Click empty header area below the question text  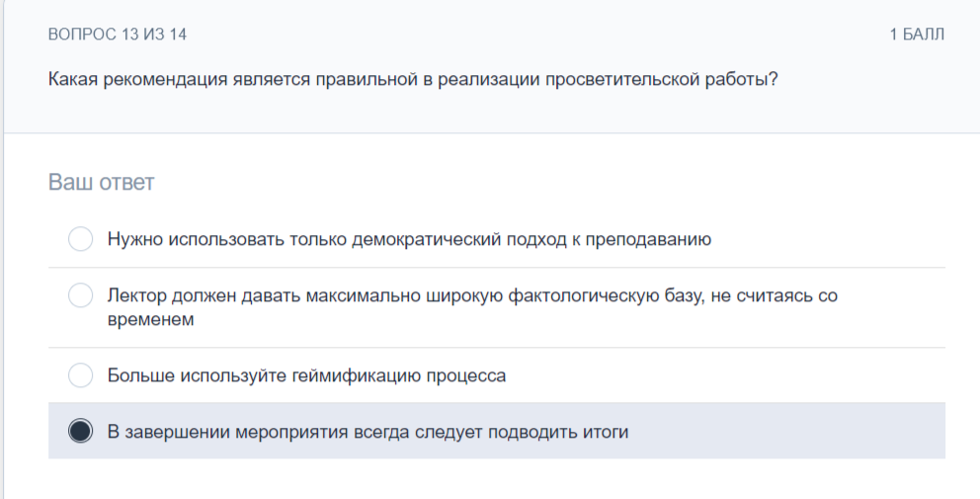(x=491, y=113)
